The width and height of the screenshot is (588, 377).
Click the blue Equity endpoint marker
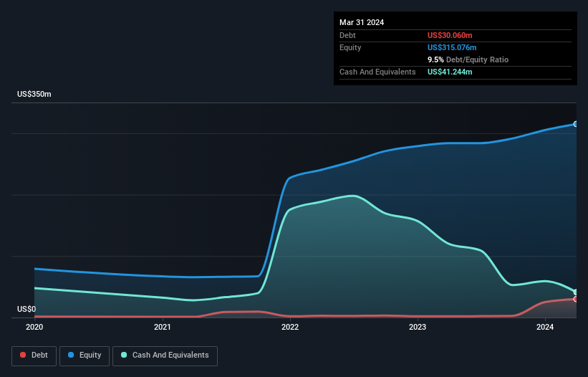click(x=576, y=124)
